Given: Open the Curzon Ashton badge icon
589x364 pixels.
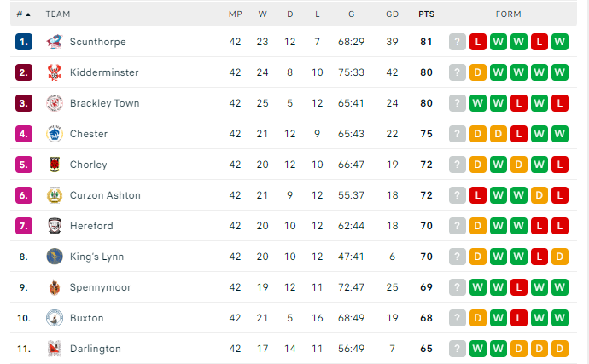Looking at the screenshot, I should pyautogui.click(x=55, y=195).
